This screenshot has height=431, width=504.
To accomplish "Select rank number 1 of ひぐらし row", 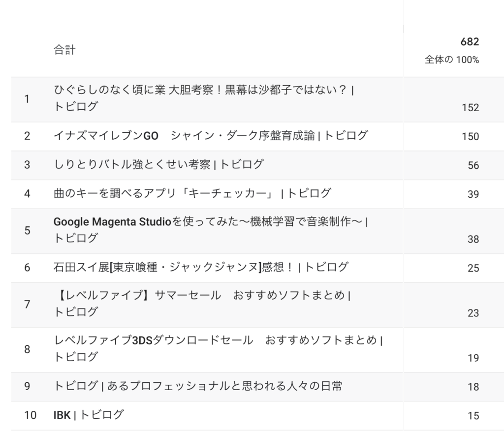I will click(x=27, y=99).
